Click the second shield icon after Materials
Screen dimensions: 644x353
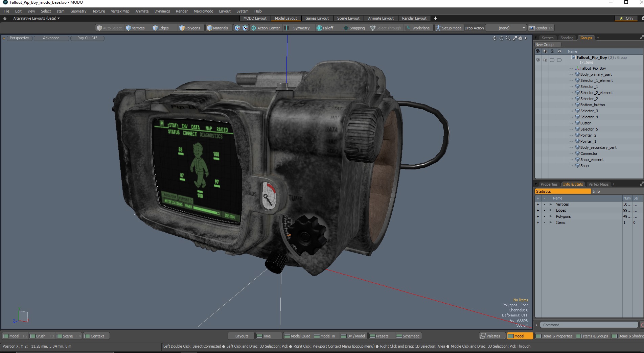pyautogui.click(x=245, y=28)
